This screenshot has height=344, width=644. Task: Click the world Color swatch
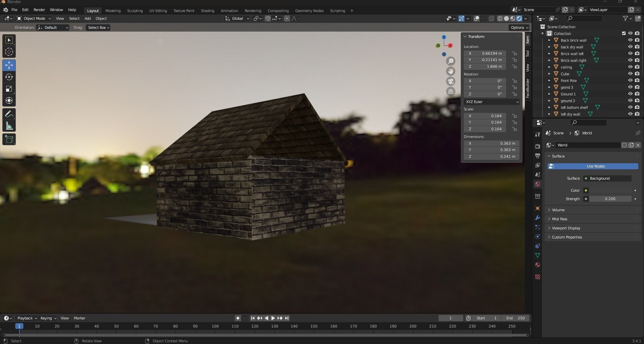(610, 190)
